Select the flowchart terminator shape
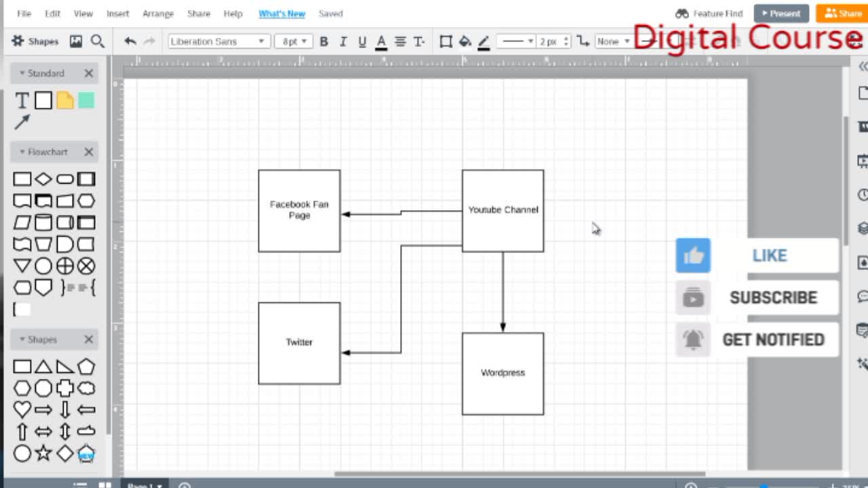This screenshot has height=488, width=868. tap(65, 179)
